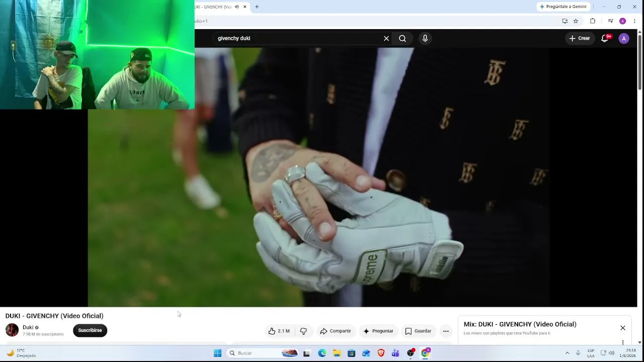This screenshot has width=644, height=362.
Task: Mute the tab using the speaker icon
Action: coord(236,7)
